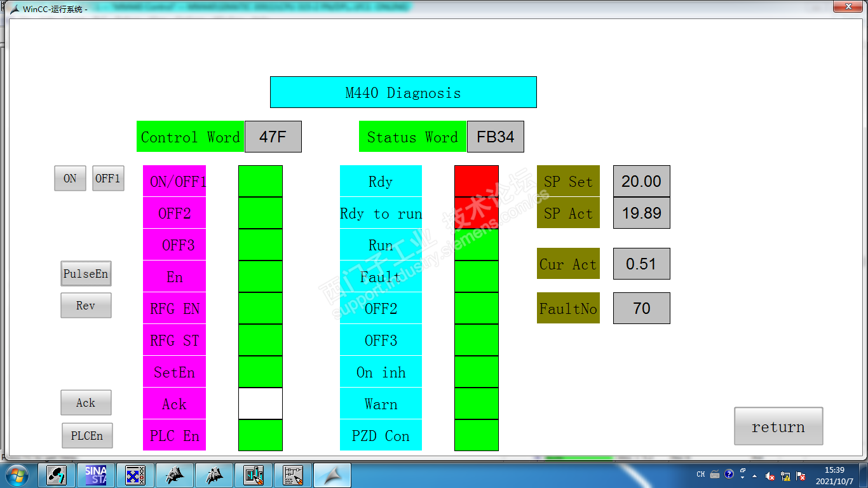The image size is (868, 488).
Task: Click the Fault status label
Action: pyautogui.click(x=381, y=276)
